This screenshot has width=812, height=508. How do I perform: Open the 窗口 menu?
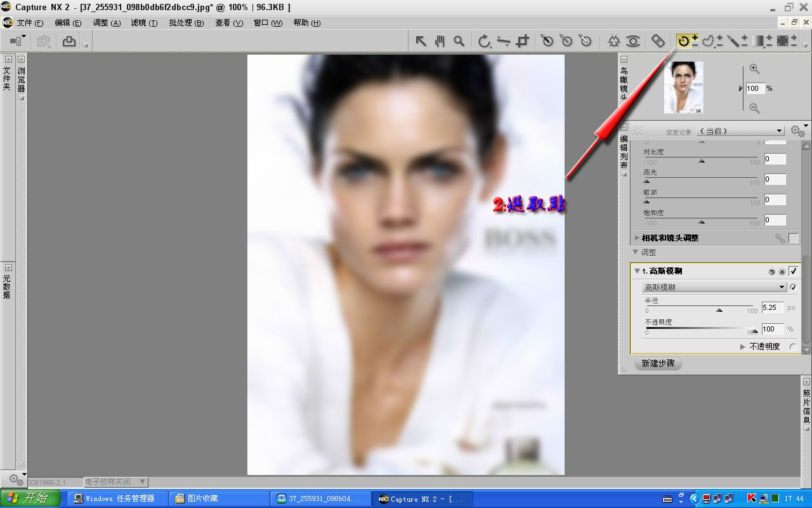coord(268,23)
